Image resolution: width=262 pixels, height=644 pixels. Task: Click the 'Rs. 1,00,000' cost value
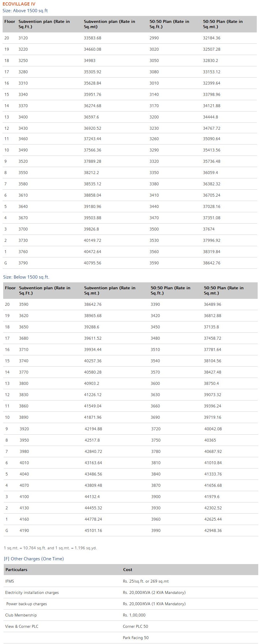[x=134, y=615]
